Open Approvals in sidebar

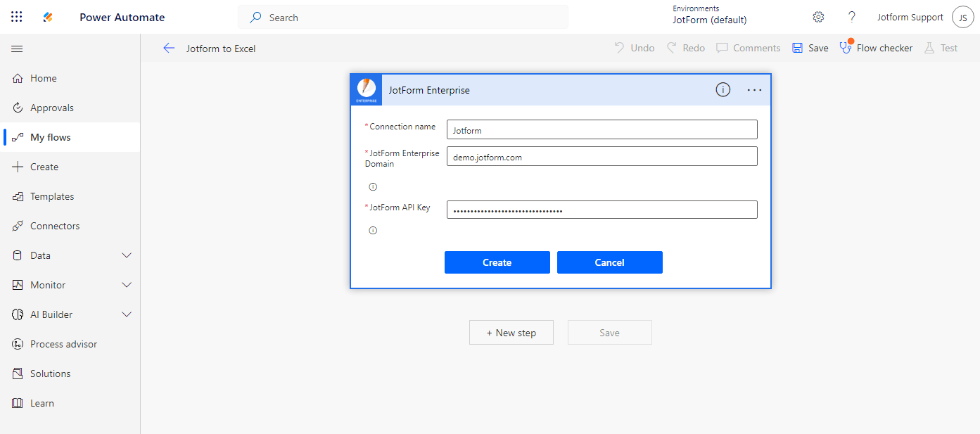click(70, 108)
